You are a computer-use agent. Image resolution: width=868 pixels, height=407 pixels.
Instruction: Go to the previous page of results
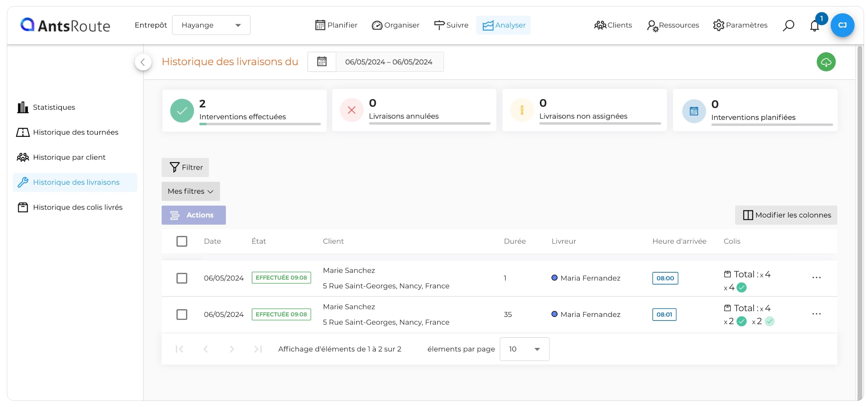(206, 349)
